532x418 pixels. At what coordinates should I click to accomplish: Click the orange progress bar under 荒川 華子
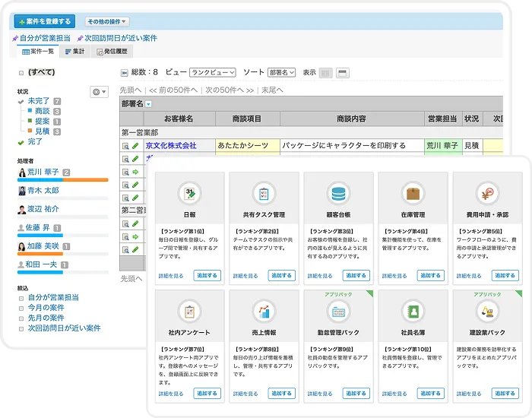[x=62, y=180]
